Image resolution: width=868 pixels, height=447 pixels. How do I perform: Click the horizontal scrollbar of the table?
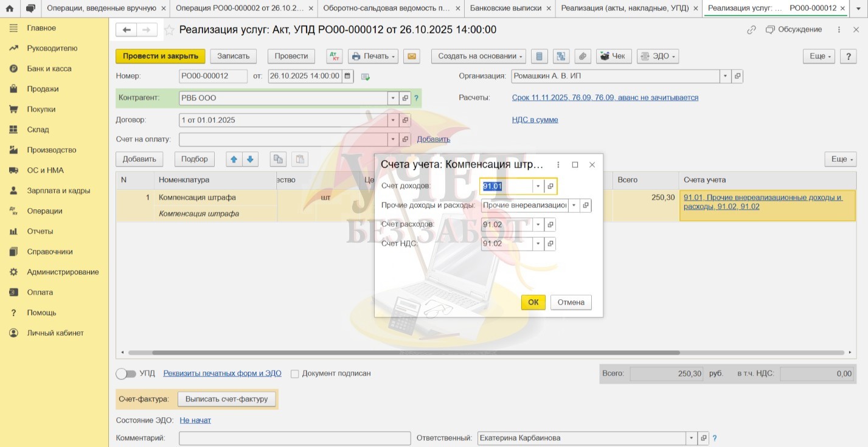coord(415,353)
